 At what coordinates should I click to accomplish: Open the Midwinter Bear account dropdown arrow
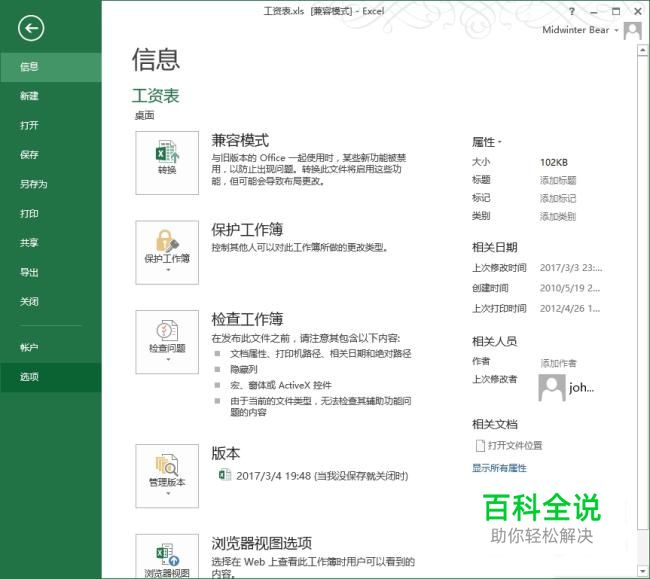tap(616, 30)
